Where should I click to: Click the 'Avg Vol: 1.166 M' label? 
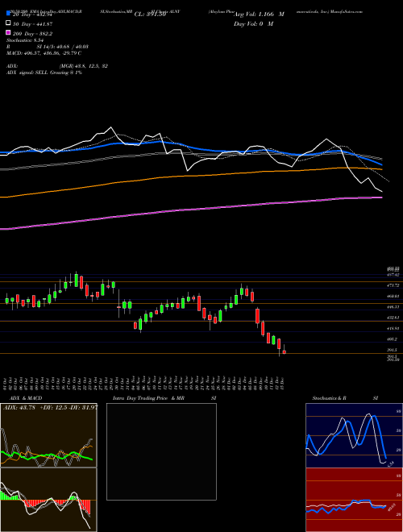coord(259,15)
